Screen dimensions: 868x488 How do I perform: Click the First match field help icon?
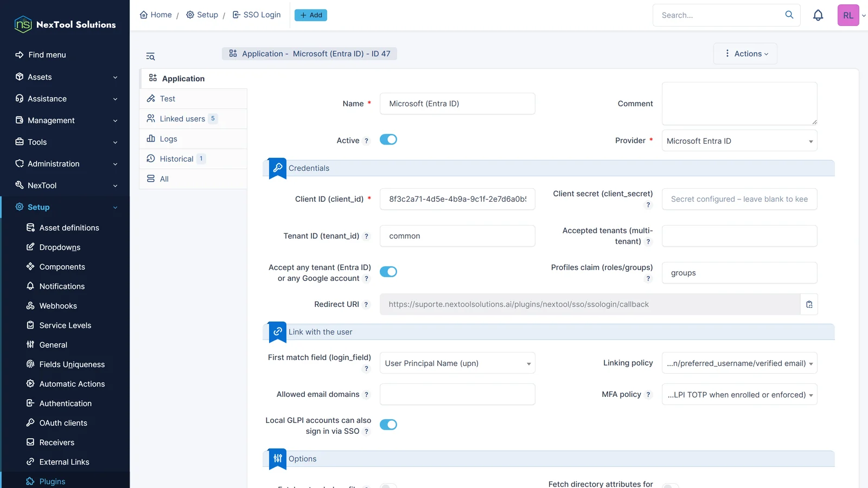(x=366, y=369)
